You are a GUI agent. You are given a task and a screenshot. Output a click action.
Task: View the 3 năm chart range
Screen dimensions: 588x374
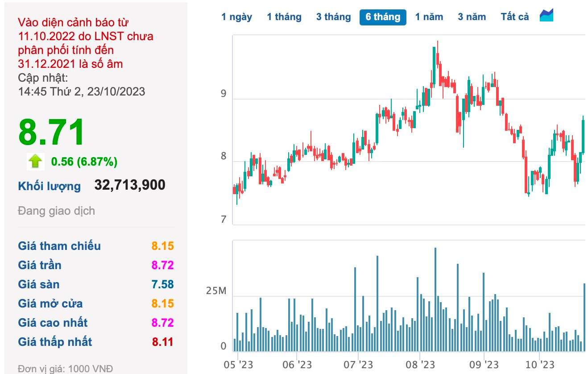[x=472, y=17]
